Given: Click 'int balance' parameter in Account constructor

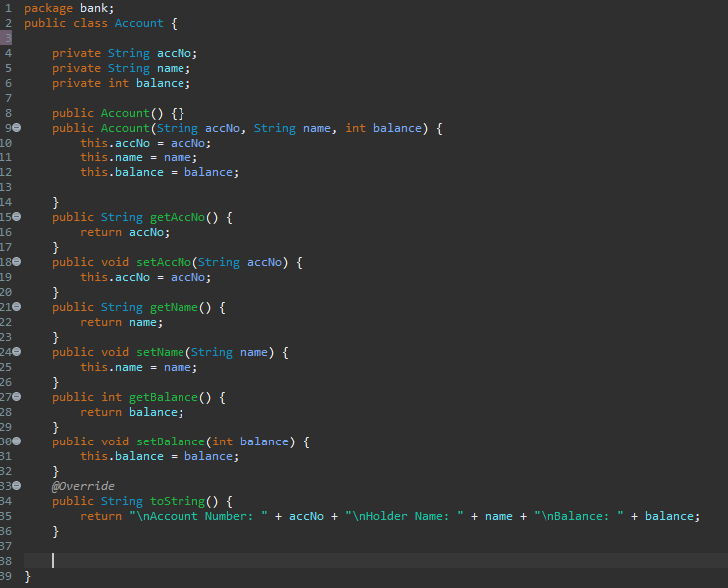Looking at the screenshot, I should point(384,128).
